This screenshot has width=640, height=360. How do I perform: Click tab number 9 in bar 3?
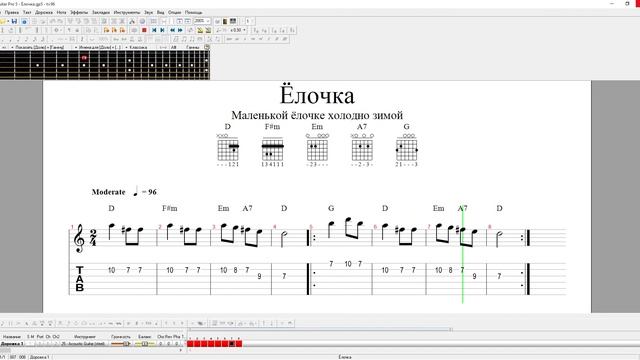pyautogui.click(x=260, y=276)
